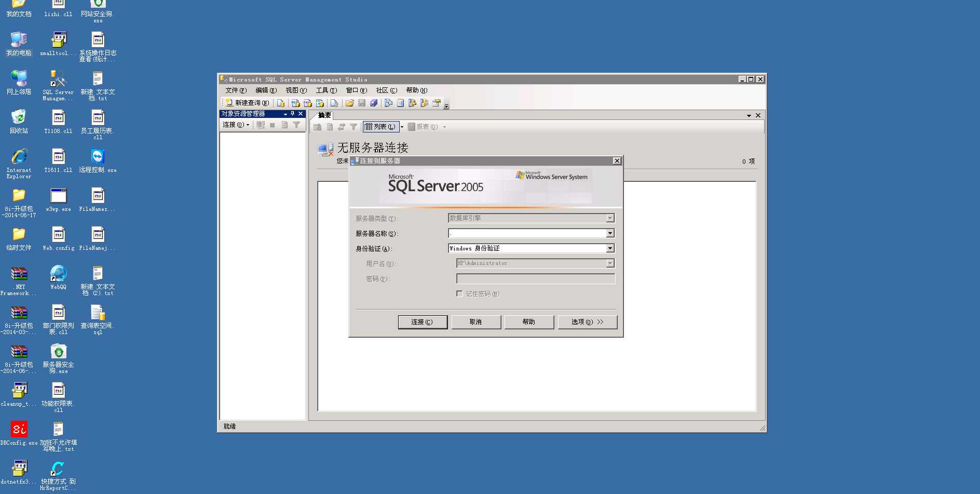This screenshot has height=494, width=980.
Task: Select the SQL Server Management Studio desktop shortcut
Action: click(58, 86)
